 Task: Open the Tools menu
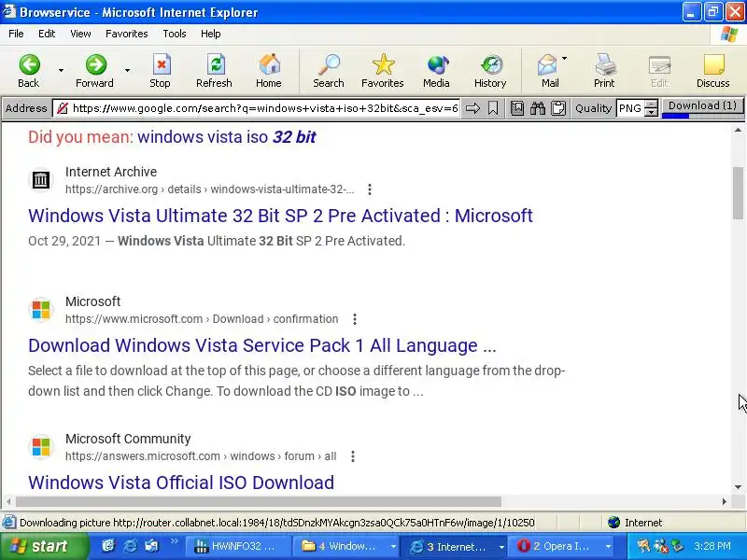[x=175, y=34]
